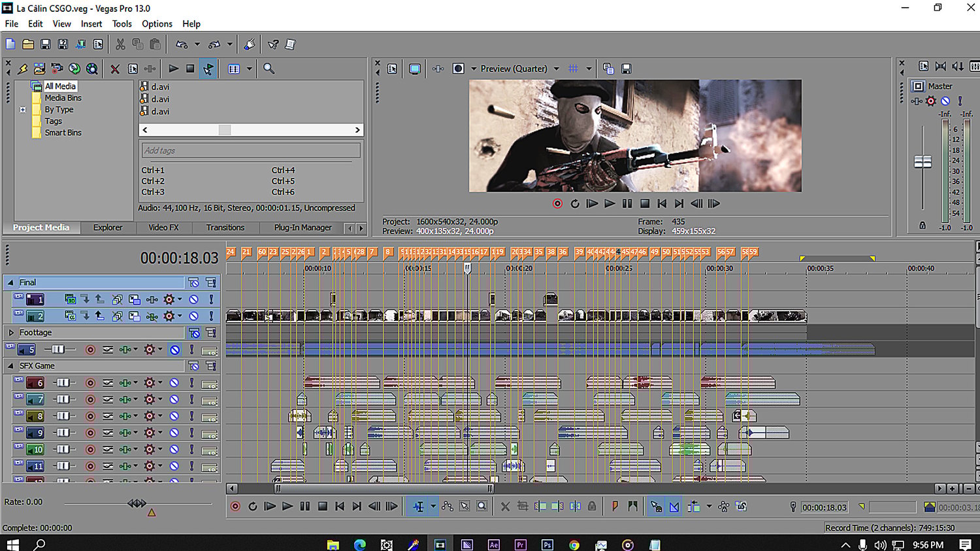Screen dimensions: 980x551
Task: Arm audio track 6 for recording
Action: pyautogui.click(x=90, y=383)
